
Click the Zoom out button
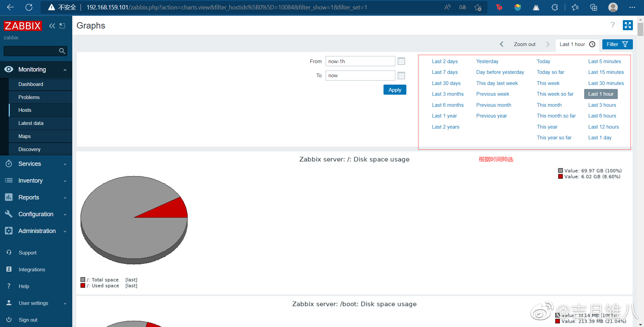(x=525, y=44)
